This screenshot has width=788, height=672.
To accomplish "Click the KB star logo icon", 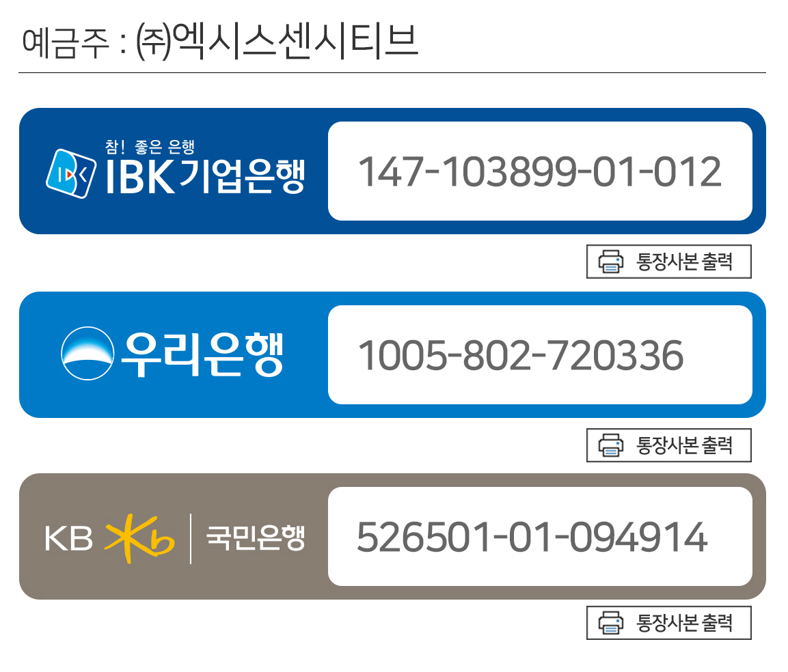I will (x=139, y=538).
